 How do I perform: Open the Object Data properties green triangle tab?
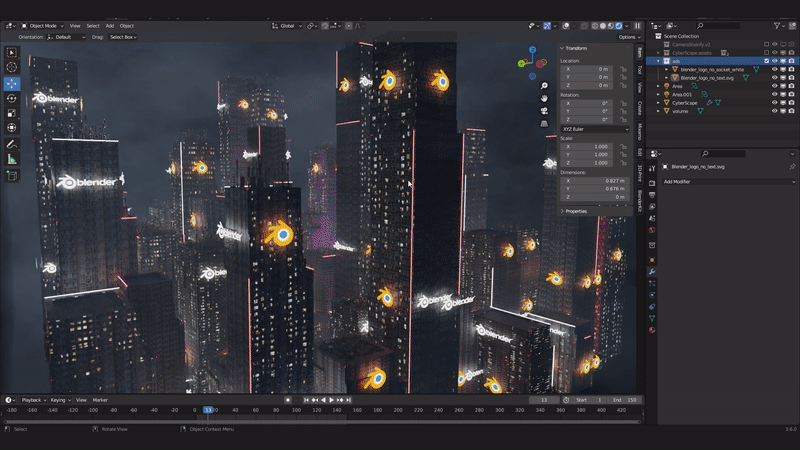[x=652, y=318]
